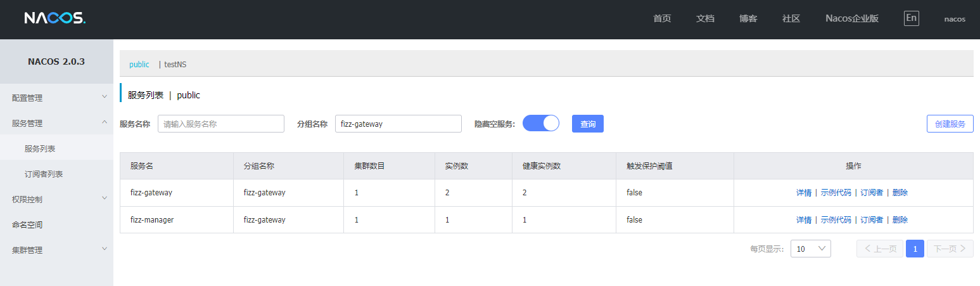Viewport: 980px width, 286px height.
Task: Focus the 分组名称 field containing fizz-gateway
Action: click(398, 124)
